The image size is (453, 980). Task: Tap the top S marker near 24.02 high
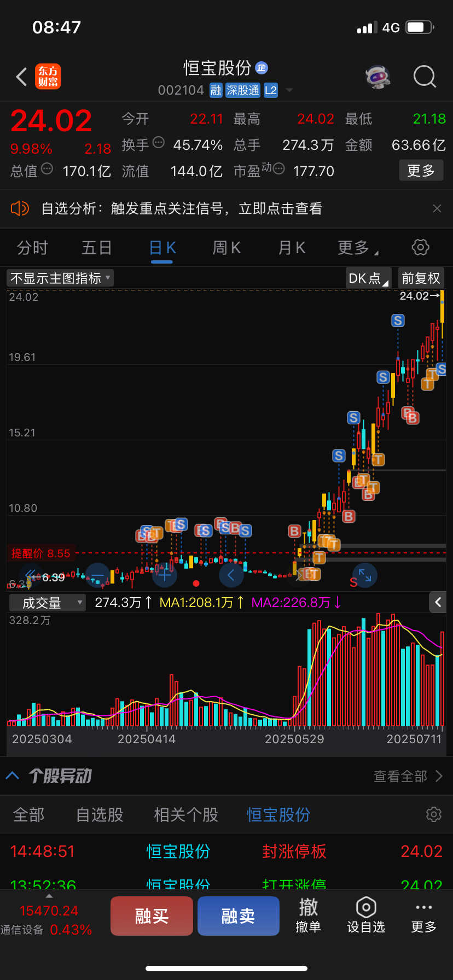[398, 320]
